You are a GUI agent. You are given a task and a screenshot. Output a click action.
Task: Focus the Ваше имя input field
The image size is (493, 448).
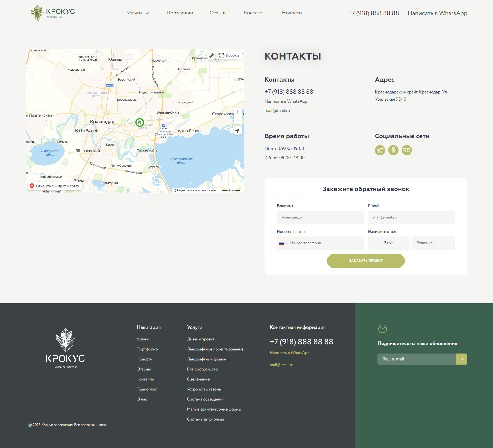click(320, 217)
